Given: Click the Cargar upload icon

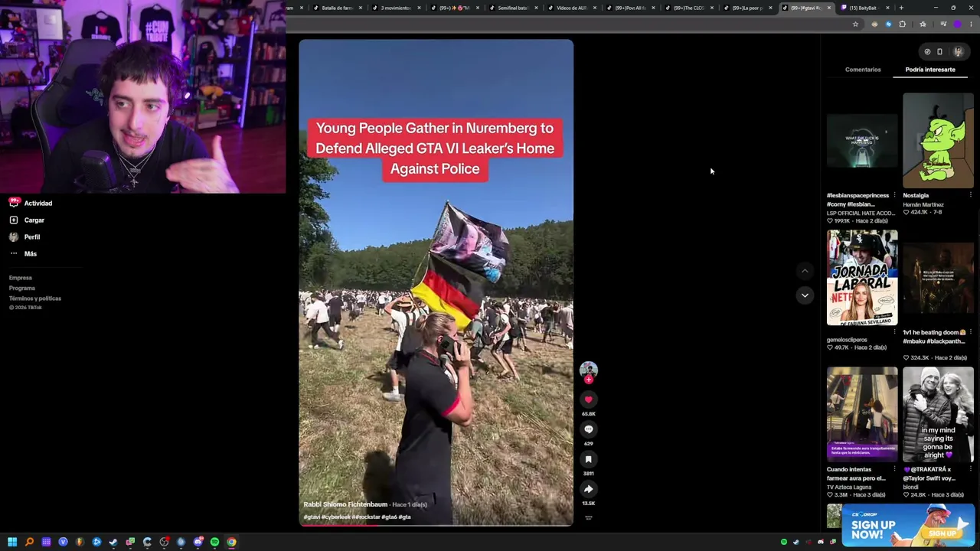Looking at the screenshot, I should click(14, 220).
